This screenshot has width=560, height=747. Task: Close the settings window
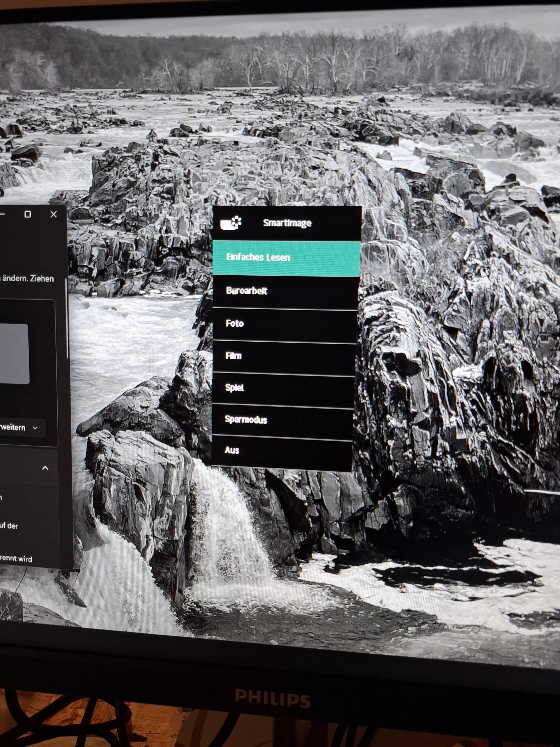(53, 214)
